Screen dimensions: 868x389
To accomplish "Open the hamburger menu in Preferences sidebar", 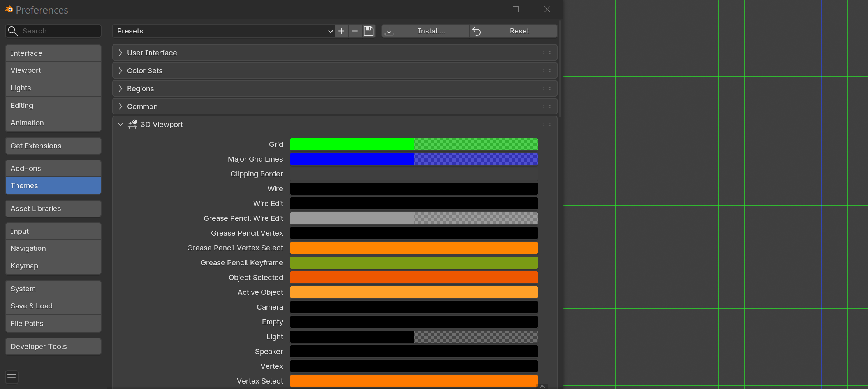I will (x=12, y=377).
